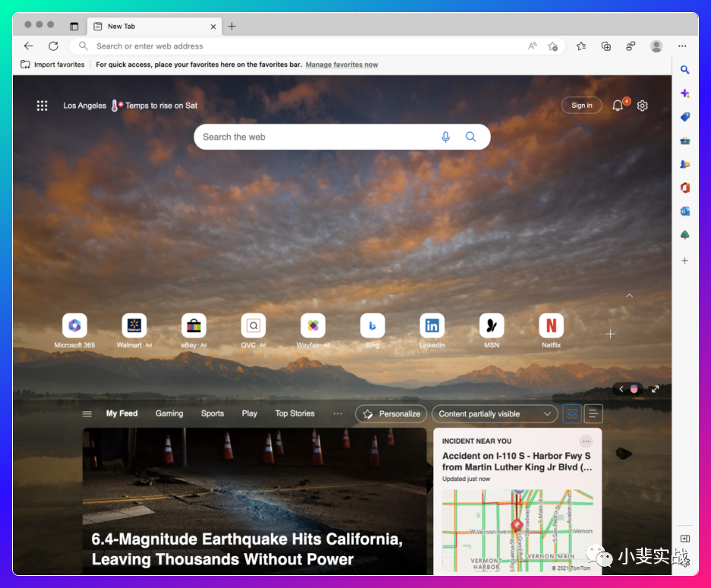Image resolution: width=711 pixels, height=588 pixels.
Task: Open the sidebar Discover sparkle icon
Action: 684,93
